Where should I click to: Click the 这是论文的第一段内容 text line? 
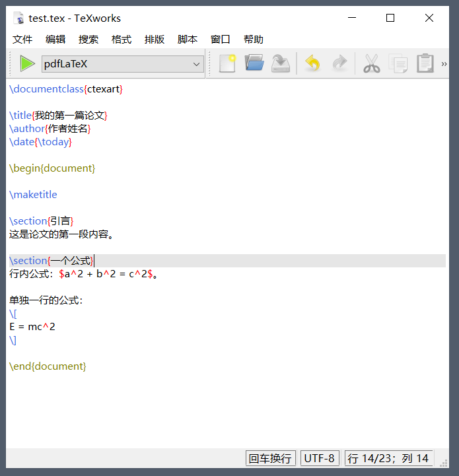tap(61, 234)
